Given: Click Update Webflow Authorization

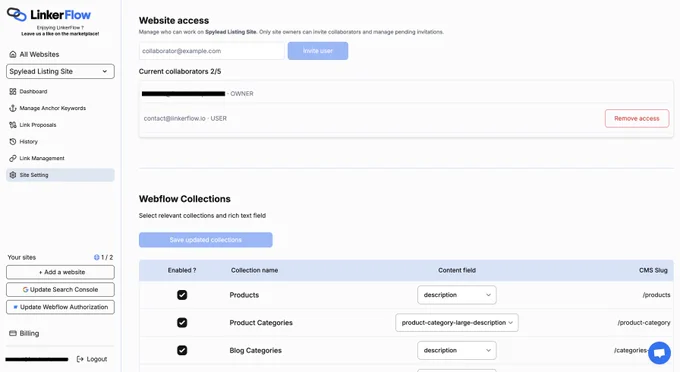Looking at the screenshot, I should coord(60,307).
